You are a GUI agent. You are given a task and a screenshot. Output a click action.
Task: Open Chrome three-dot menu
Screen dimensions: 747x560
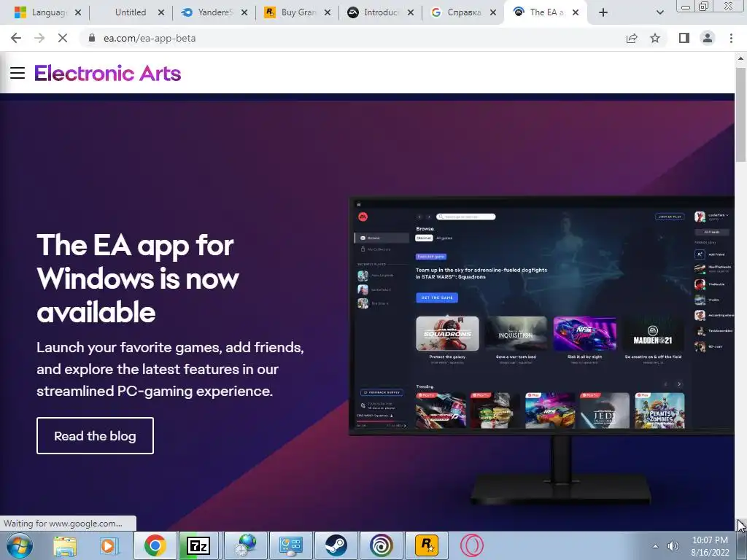tap(731, 38)
